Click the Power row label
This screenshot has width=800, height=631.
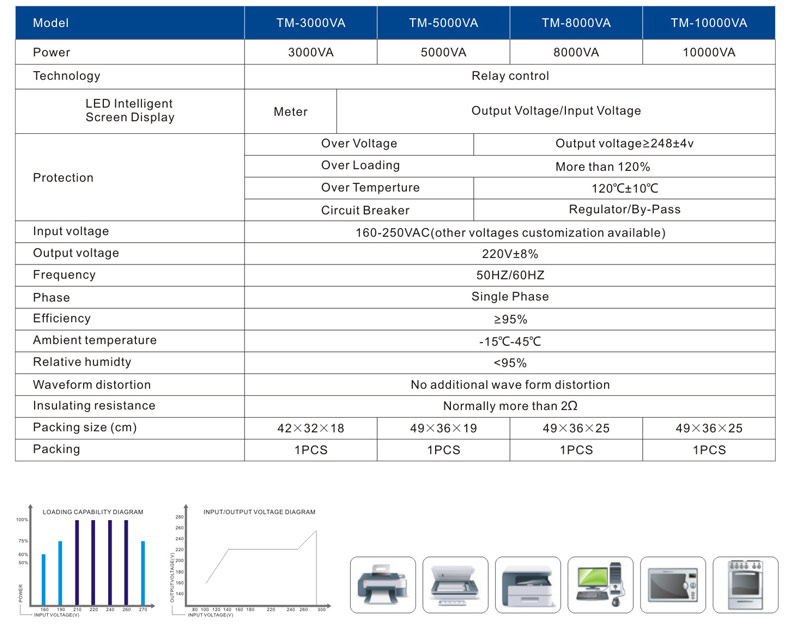52,52
